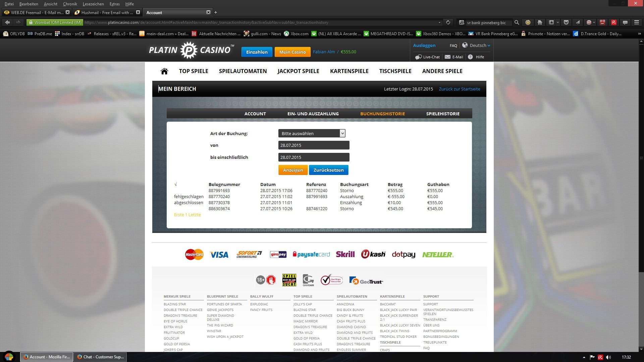Click the Erste pagination link
The width and height of the screenshot is (644, 362).
[x=179, y=215]
